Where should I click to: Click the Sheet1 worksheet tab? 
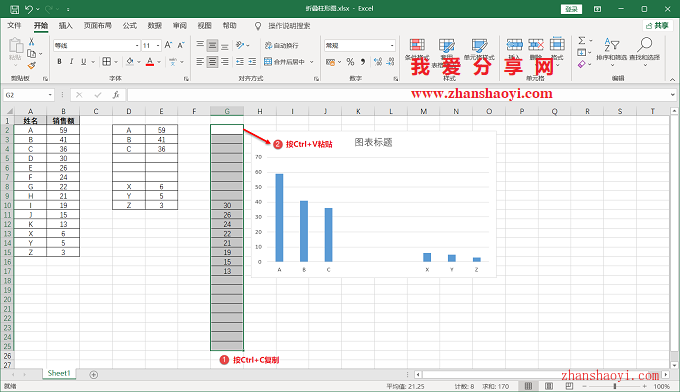point(59,373)
